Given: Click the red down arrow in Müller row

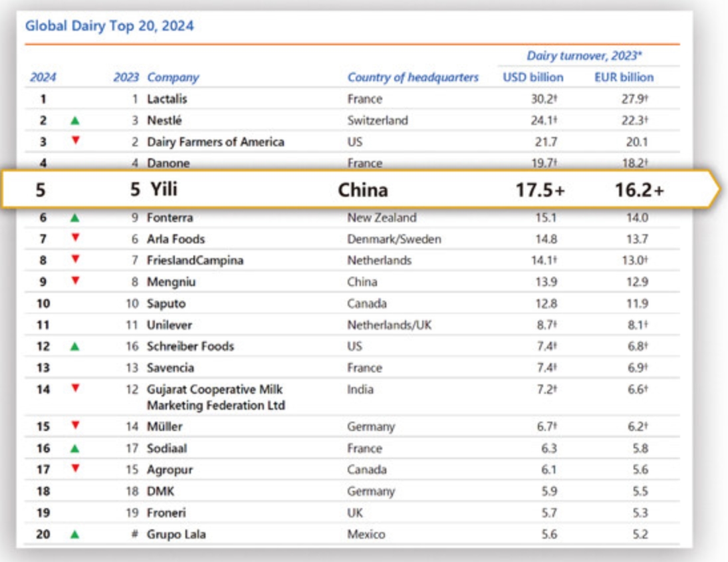Looking at the screenshot, I should coord(75,425).
